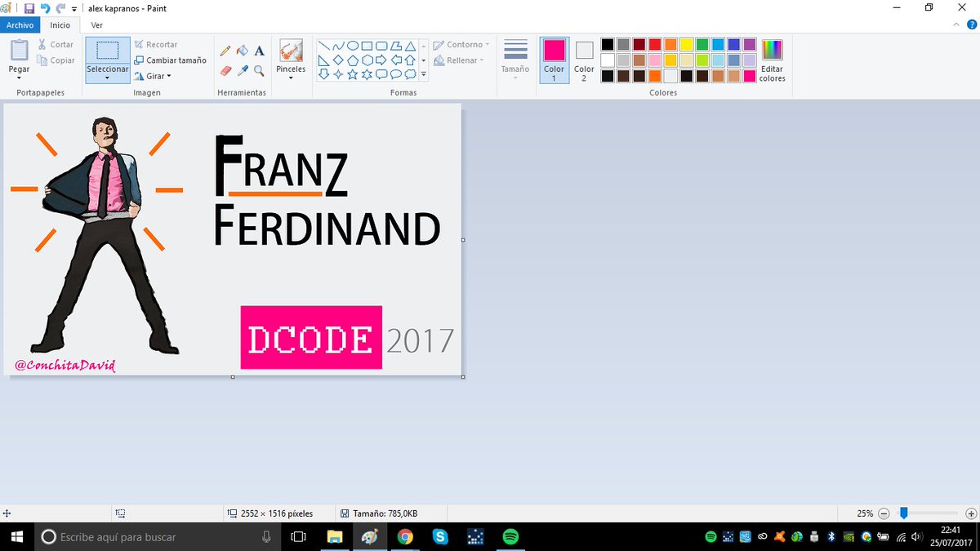Select the Pencil tool

coord(226,51)
